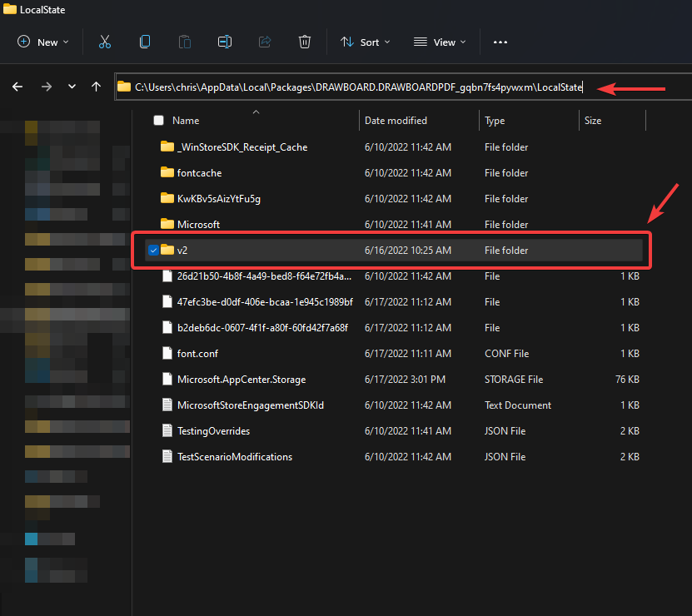692x616 pixels.
Task: Open the Sort dropdown menu
Action: [x=366, y=42]
